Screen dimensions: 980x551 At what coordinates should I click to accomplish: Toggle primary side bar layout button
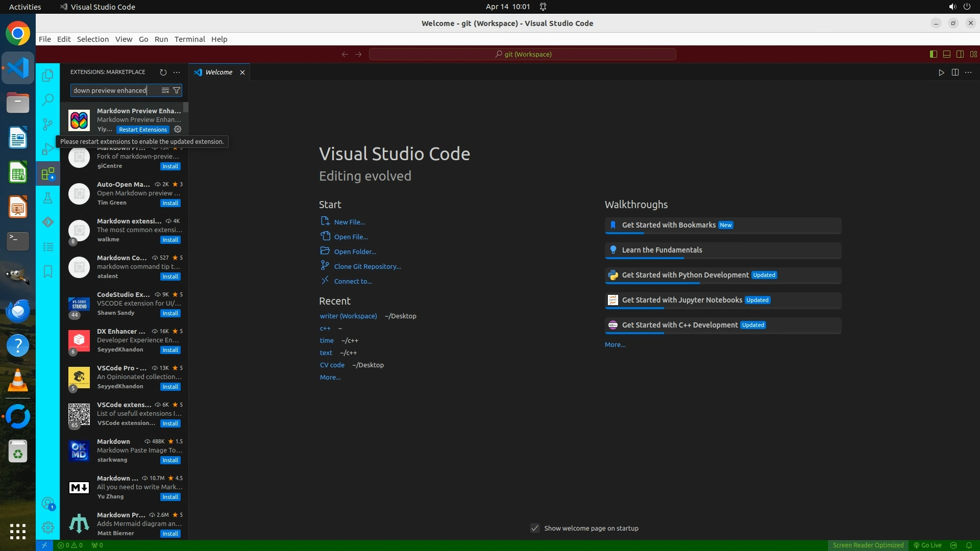pyautogui.click(x=933, y=54)
